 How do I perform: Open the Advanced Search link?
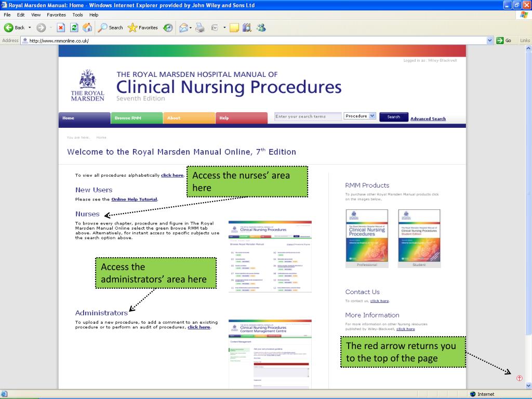pyautogui.click(x=428, y=119)
